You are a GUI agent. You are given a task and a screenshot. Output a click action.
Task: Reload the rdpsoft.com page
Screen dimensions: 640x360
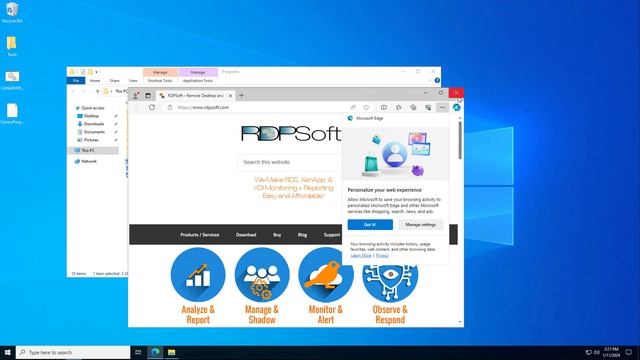click(152, 107)
